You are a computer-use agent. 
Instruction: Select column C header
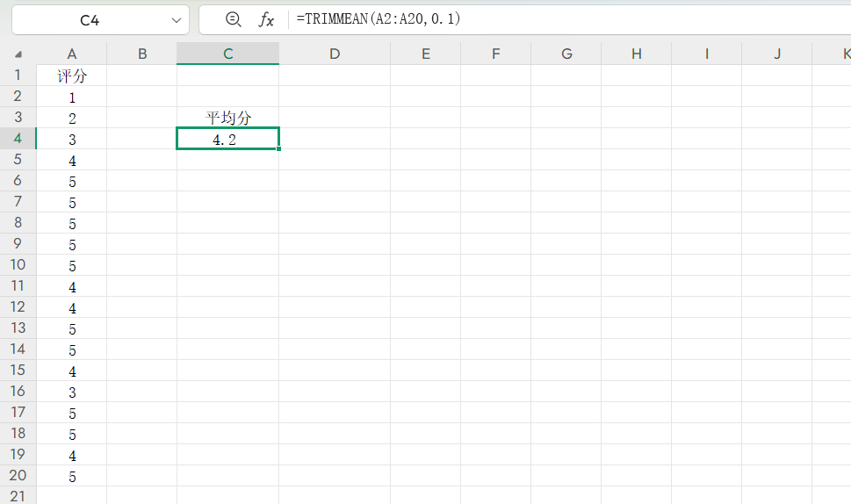[227, 54]
